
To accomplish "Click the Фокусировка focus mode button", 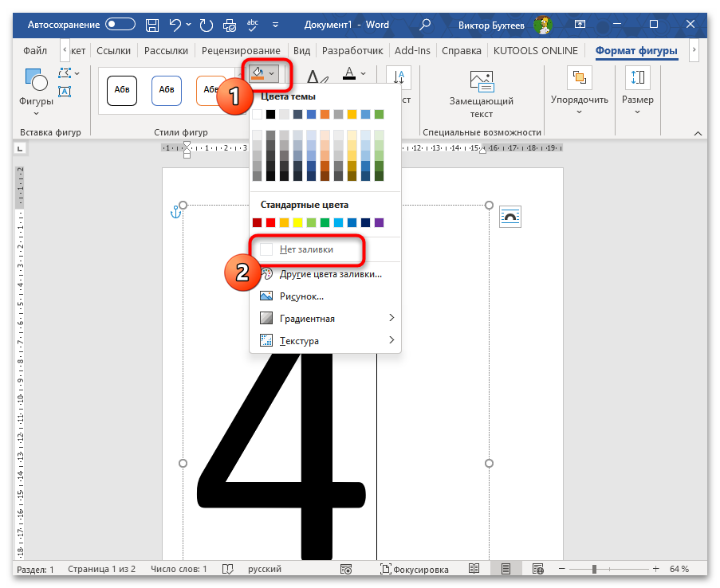I will (x=414, y=569).
